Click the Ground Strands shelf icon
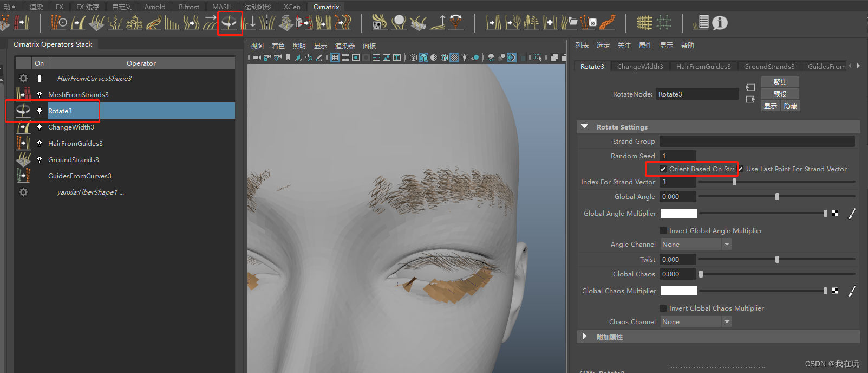Viewport: 868px width, 373px height. click(97, 23)
